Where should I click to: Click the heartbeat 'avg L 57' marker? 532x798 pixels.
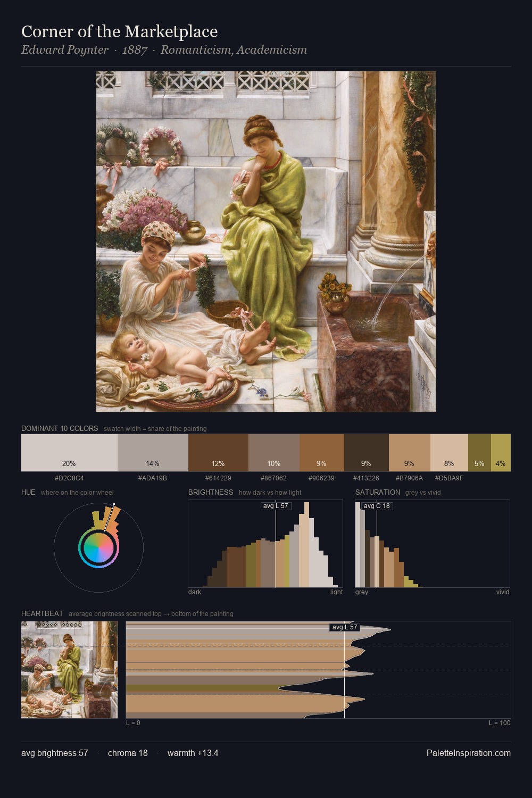click(x=345, y=627)
